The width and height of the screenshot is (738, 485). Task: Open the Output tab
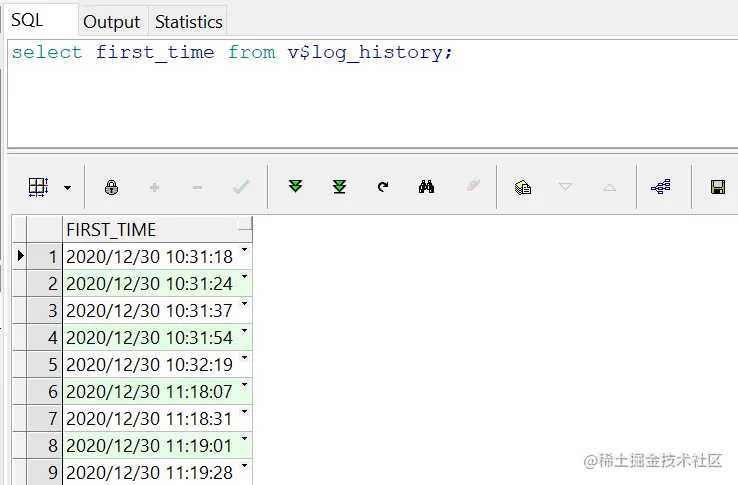click(112, 22)
